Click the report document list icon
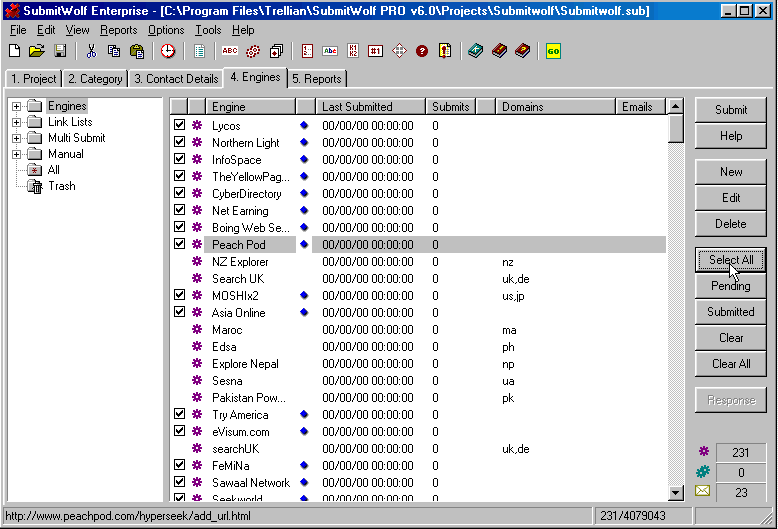778x529 pixels. click(x=199, y=51)
